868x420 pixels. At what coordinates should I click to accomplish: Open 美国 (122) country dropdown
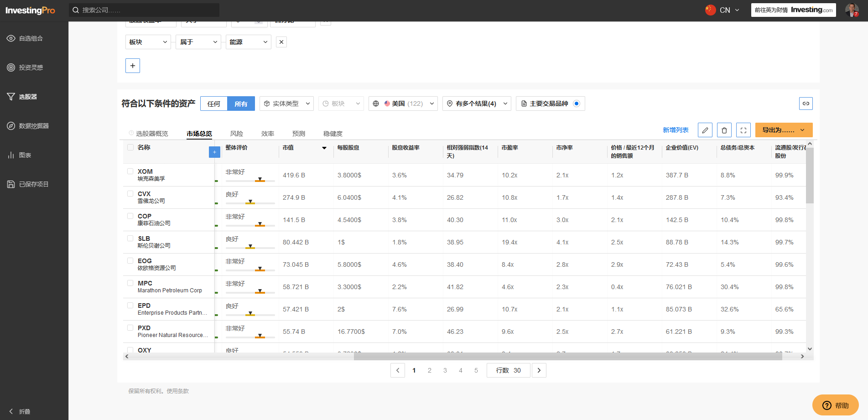(x=403, y=104)
